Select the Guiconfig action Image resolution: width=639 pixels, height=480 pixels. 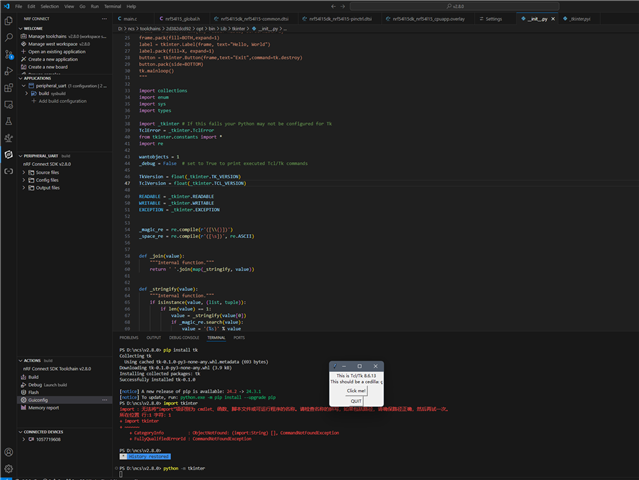tap(38, 400)
